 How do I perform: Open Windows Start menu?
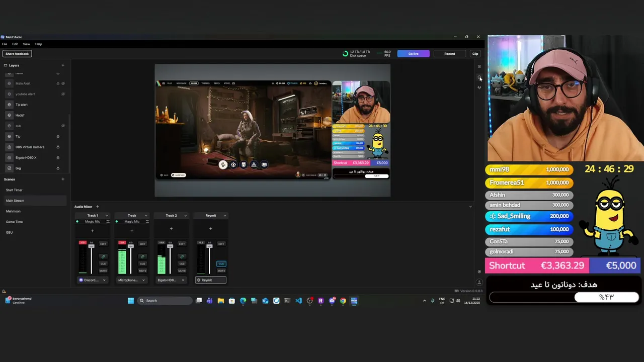131,301
